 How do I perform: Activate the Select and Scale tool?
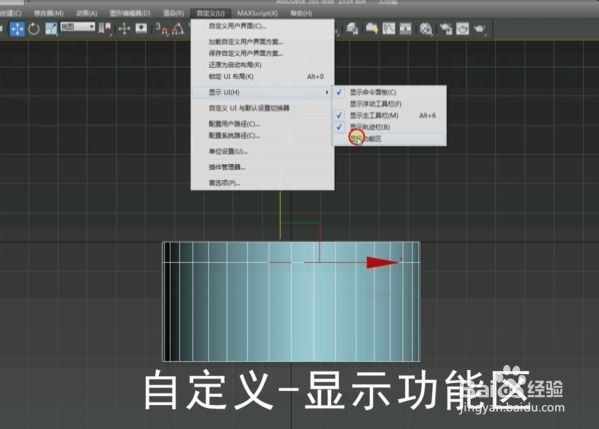pyautogui.click(x=51, y=29)
